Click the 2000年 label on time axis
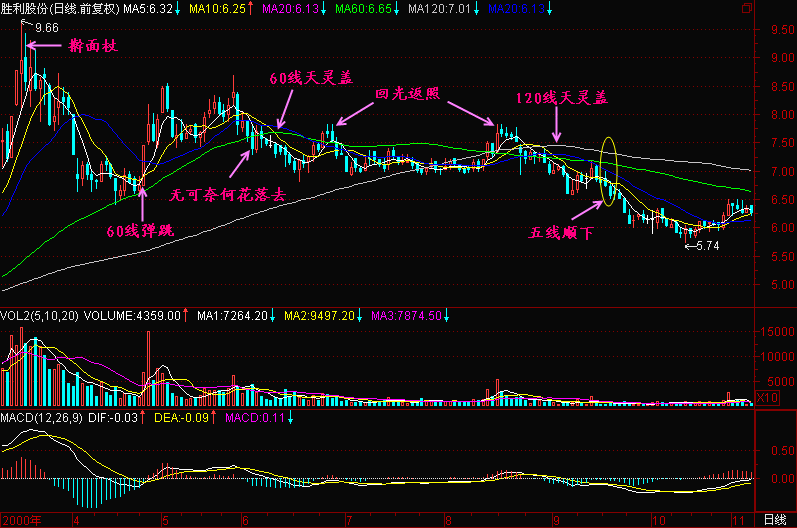Image resolution: width=797 pixels, height=528 pixels. pos(23,520)
